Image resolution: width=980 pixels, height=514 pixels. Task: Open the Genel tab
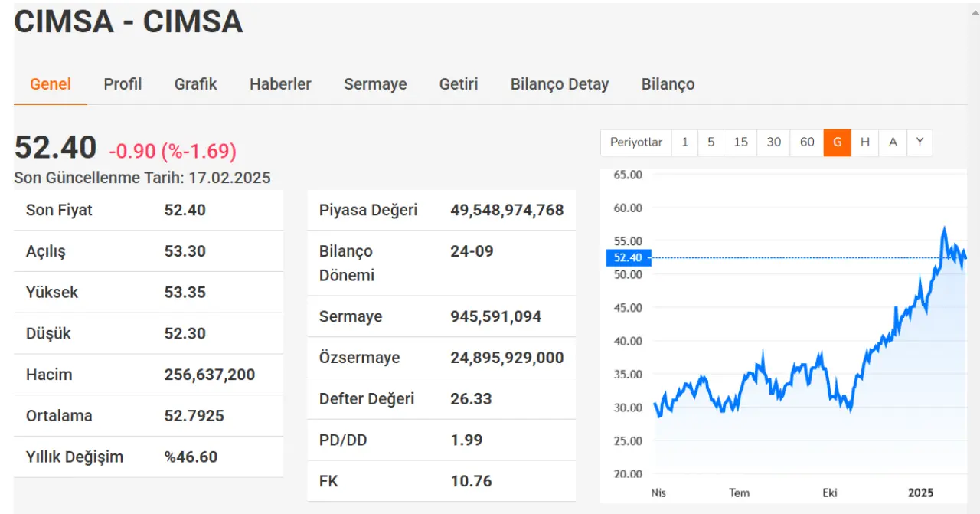click(x=51, y=84)
